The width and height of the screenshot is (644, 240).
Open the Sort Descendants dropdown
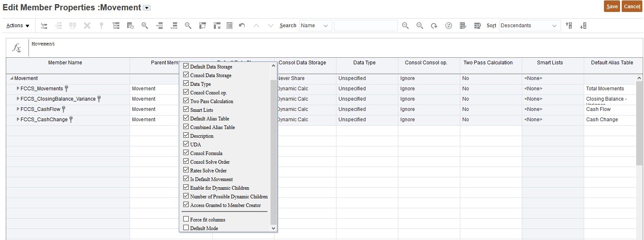530,26
